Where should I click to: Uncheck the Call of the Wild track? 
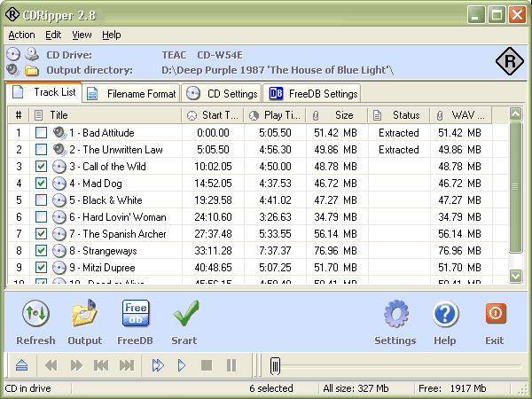pos(41,166)
